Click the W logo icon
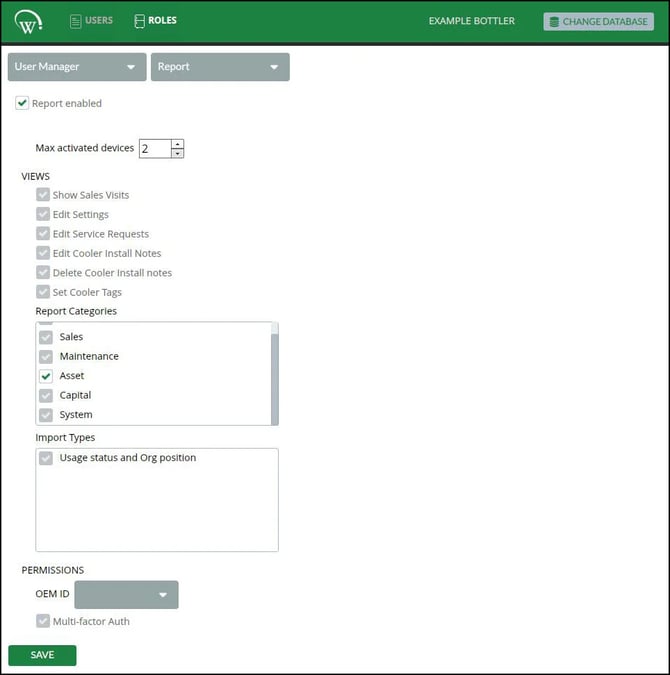The image size is (670, 675). coord(28,22)
